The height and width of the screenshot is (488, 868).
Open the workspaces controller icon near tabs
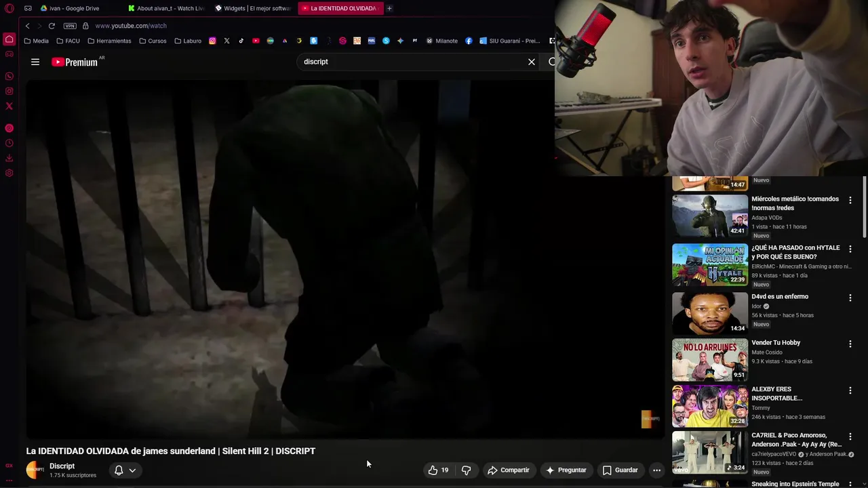(x=28, y=8)
